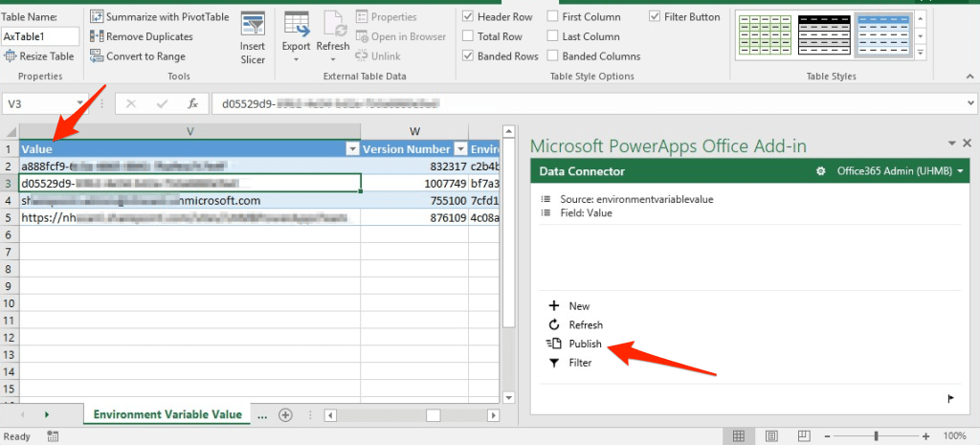The height and width of the screenshot is (445, 980).
Task: Click the zoom slider handle
Action: pos(877,435)
